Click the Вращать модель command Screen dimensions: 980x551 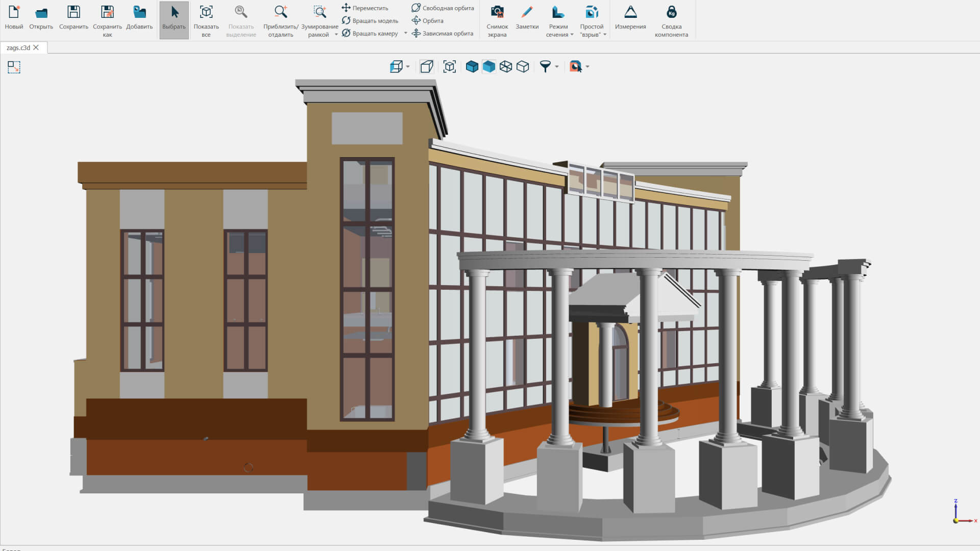[370, 20]
